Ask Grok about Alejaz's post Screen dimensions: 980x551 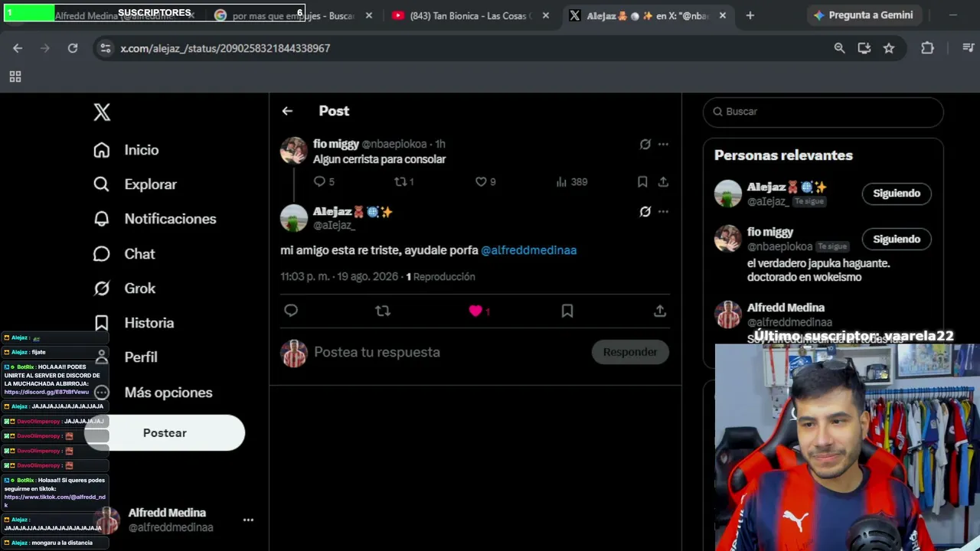pos(645,212)
